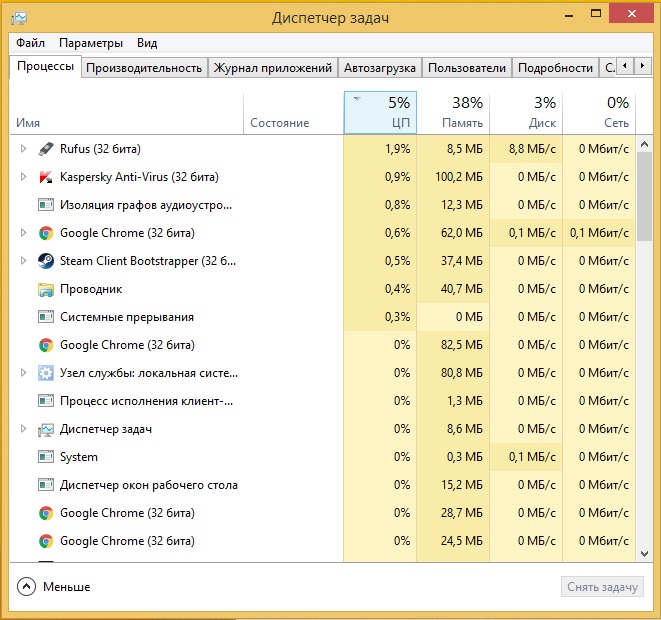This screenshot has height=620, width=661.
Task: Click the Chrome icon in the 24,5 МБ row
Action: (x=46, y=541)
